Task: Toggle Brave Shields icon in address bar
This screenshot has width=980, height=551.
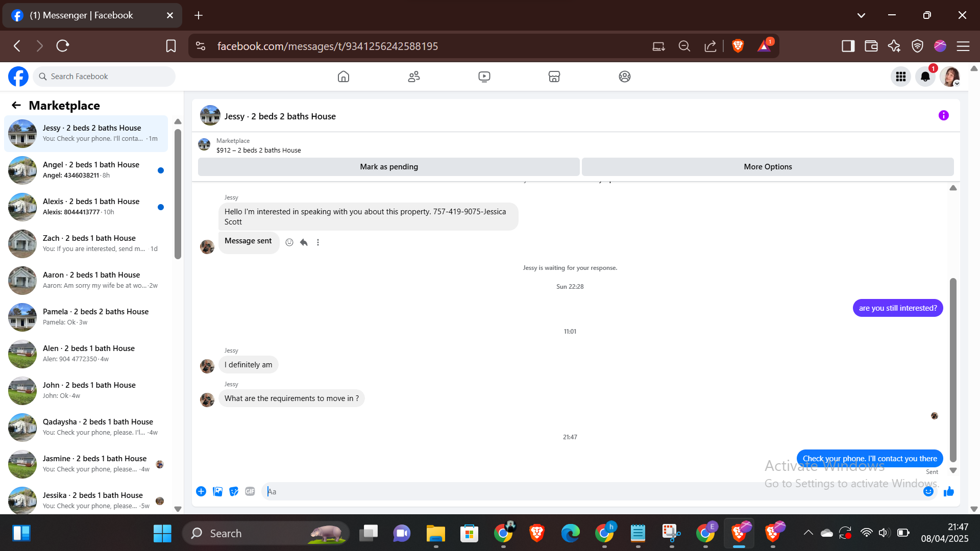Action: pos(738,46)
